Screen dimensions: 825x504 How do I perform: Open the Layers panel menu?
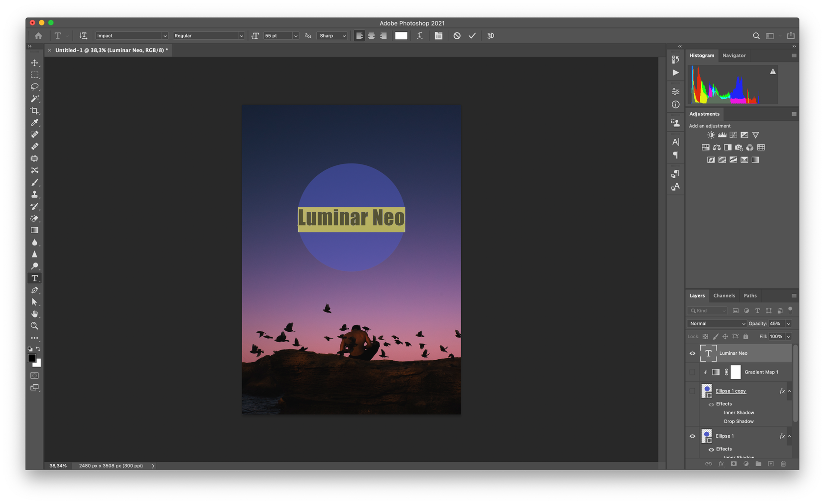pyautogui.click(x=794, y=296)
